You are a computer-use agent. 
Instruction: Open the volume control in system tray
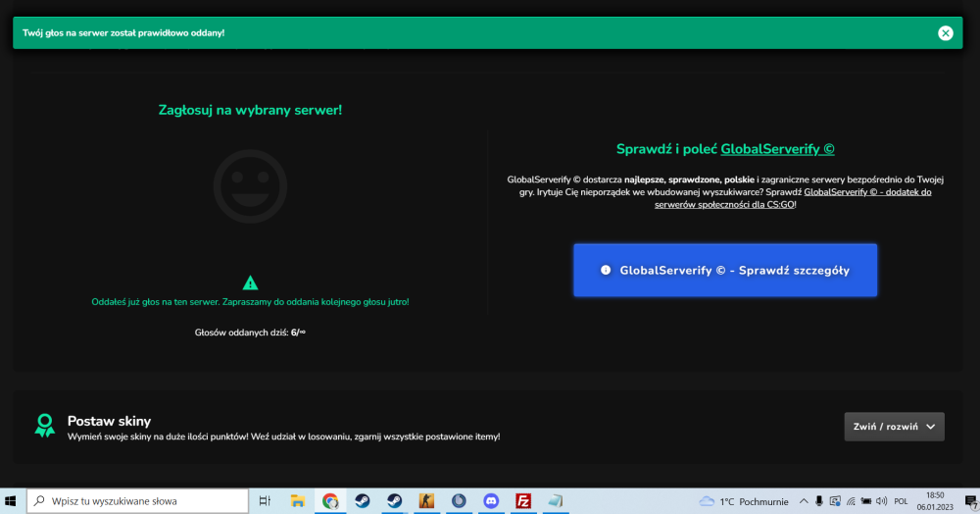[882, 501]
